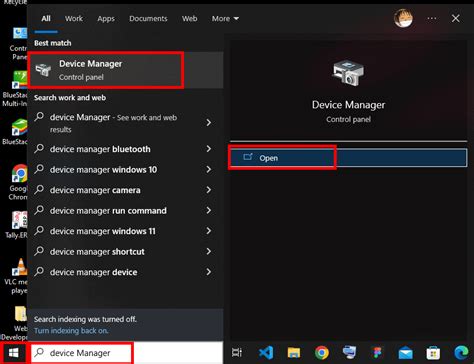Expand arrow beside 'device manager shortcut'
Image resolution: width=474 pixels, height=364 pixels.
[209, 251]
